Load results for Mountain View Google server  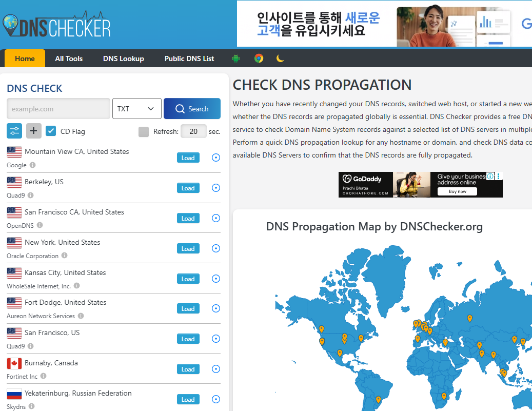(188, 158)
